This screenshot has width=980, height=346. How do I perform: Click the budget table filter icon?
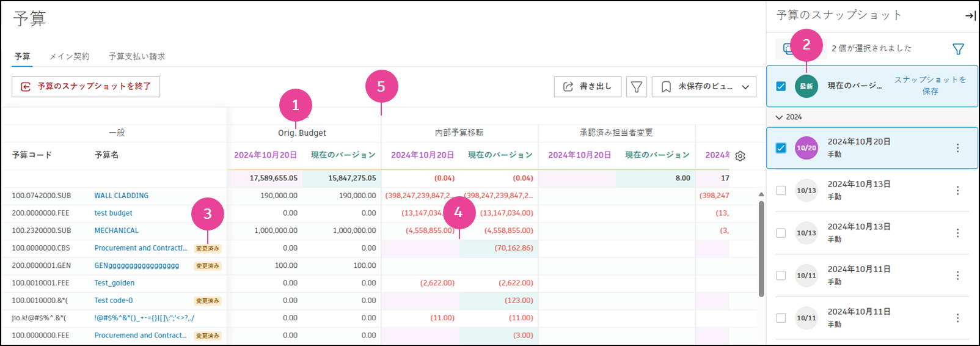pyautogui.click(x=636, y=87)
